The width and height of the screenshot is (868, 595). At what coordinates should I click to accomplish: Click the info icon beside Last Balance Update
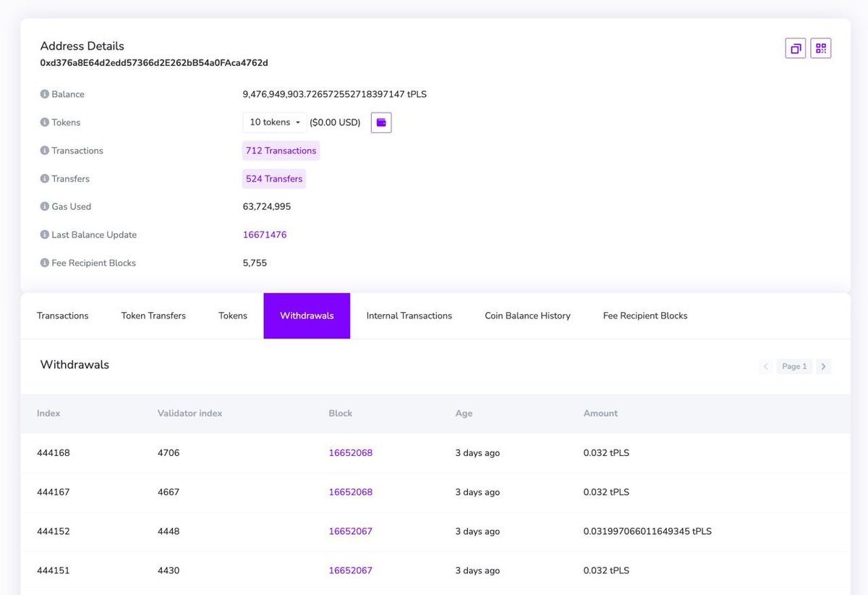pyautogui.click(x=45, y=235)
